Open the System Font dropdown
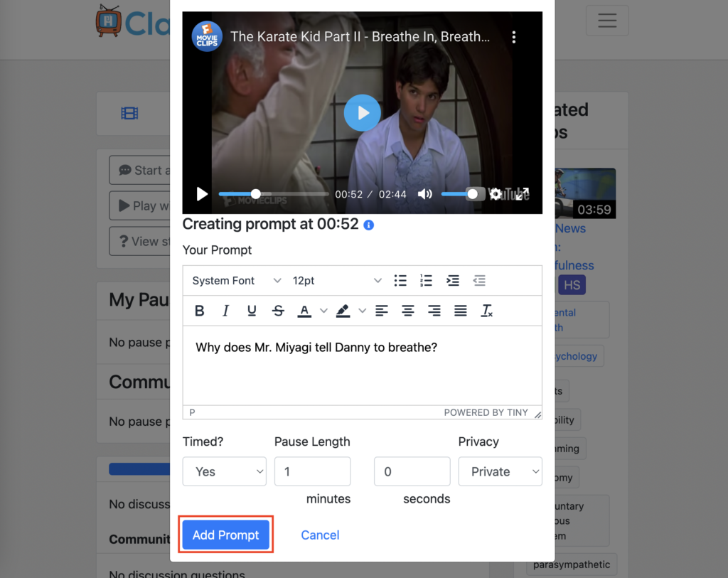728x578 pixels. coord(237,280)
